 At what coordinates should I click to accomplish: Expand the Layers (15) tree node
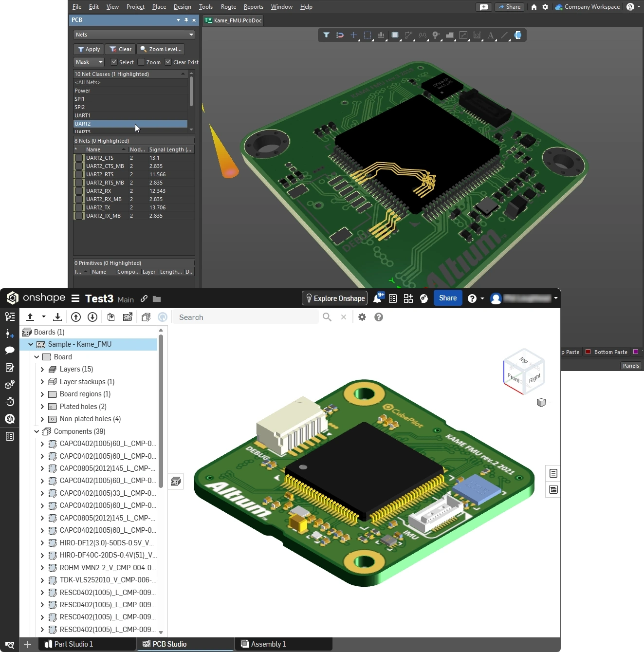pos(42,370)
